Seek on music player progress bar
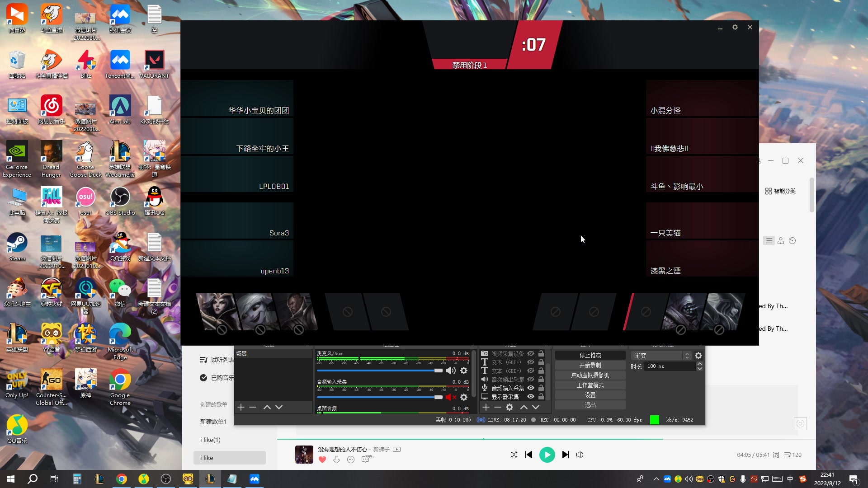The height and width of the screenshot is (488, 868). coord(547,439)
